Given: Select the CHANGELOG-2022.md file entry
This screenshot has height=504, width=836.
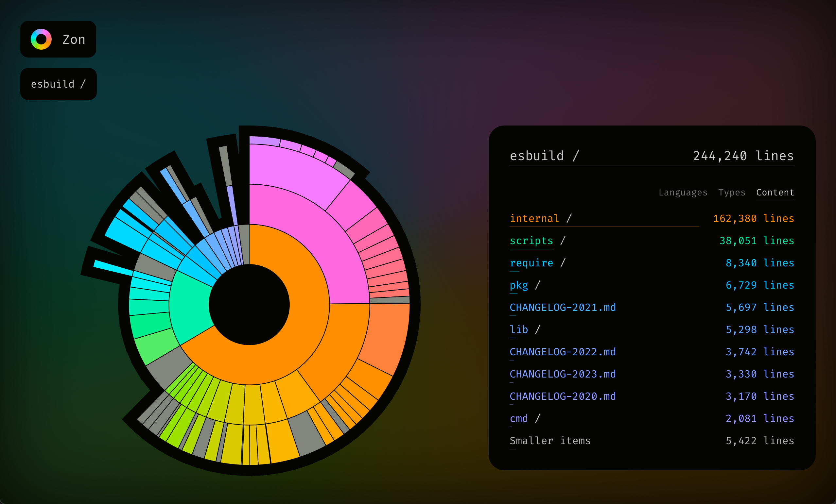Looking at the screenshot, I should [652, 352].
